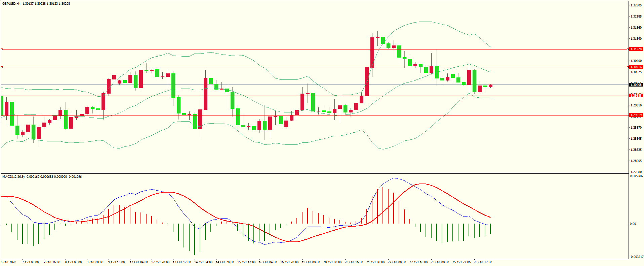Click the 9 Oct 16:00 time label
The width and height of the screenshot is (644, 266).
(117, 262)
